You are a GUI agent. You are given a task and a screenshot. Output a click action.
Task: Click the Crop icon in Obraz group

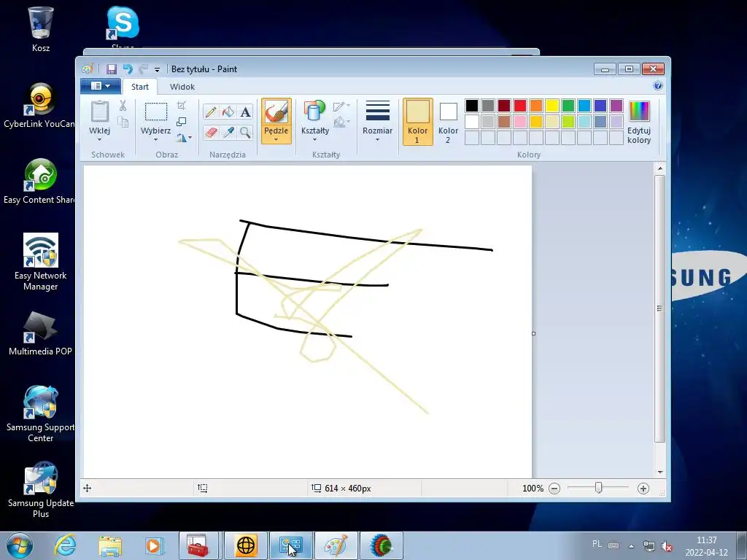[x=182, y=105]
